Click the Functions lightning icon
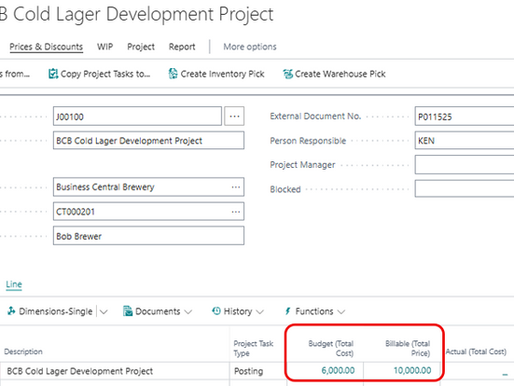Viewport: 514px width, 386px height. [x=288, y=311]
